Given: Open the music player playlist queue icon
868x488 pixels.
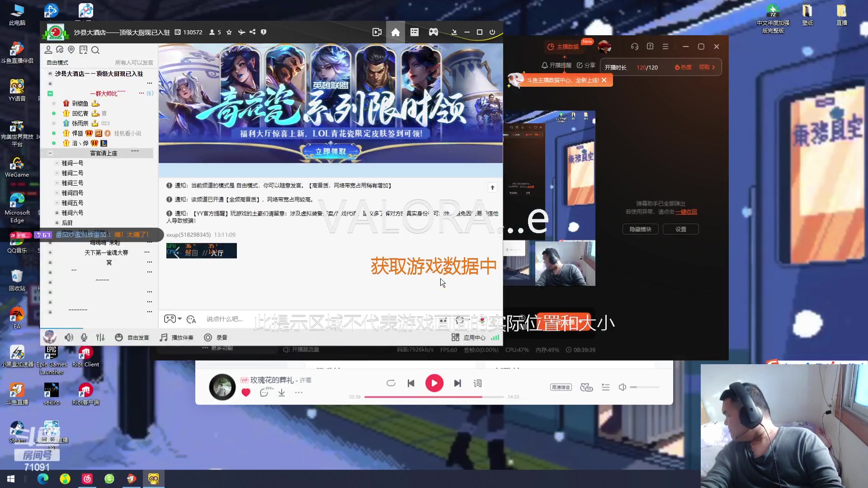Looking at the screenshot, I should tap(606, 387).
